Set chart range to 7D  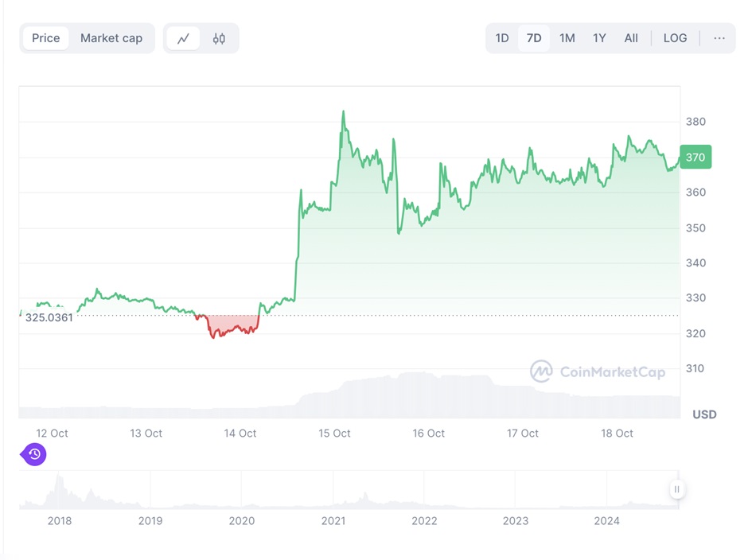click(x=534, y=38)
